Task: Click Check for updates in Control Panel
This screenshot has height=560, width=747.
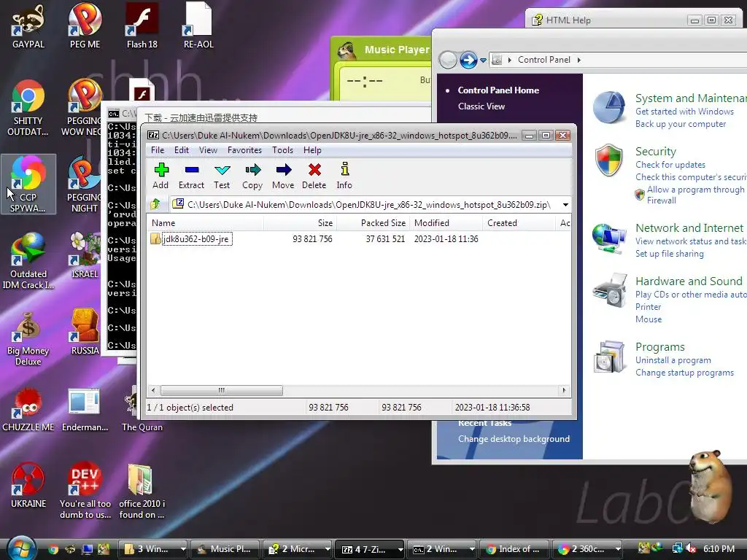Action: 670,165
